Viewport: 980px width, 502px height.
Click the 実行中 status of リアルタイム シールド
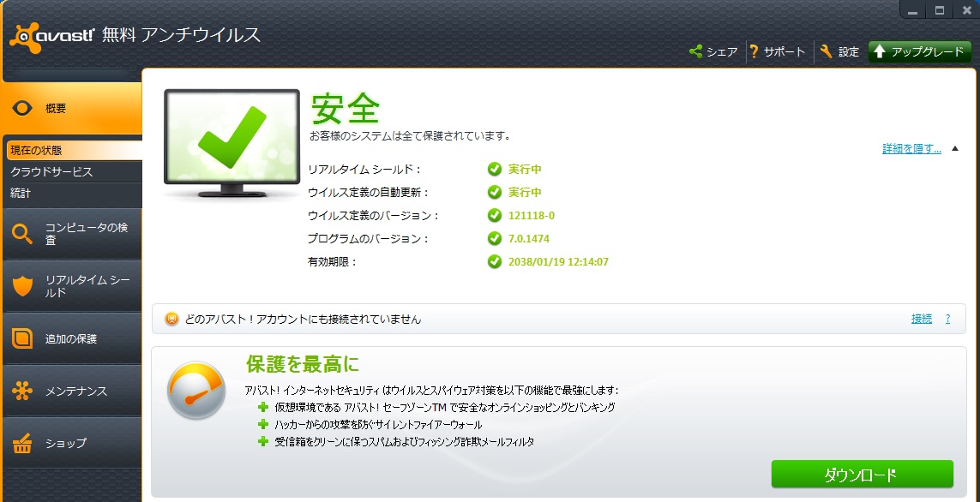point(525,170)
